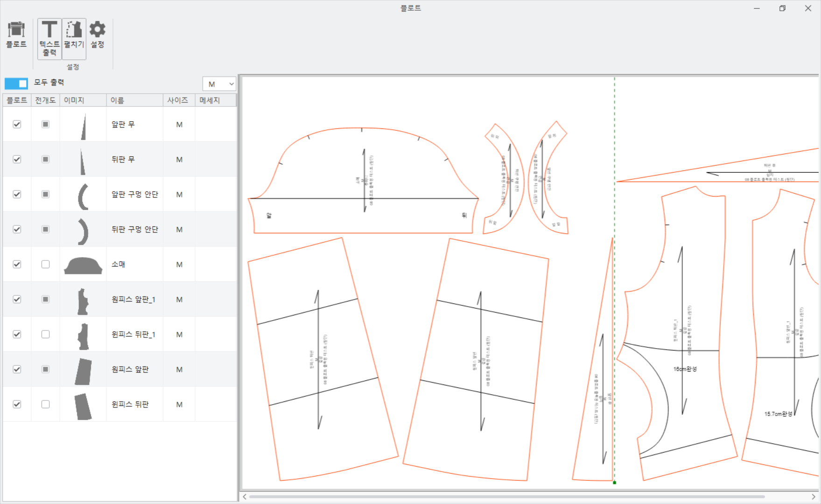Screen dimensions: 821x504
Task: Click the name text 원피스 앞판_1
Action: click(x=133, y=299)
